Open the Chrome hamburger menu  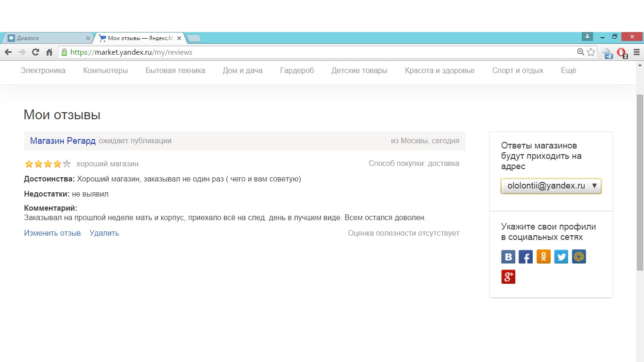coord(636,52)
